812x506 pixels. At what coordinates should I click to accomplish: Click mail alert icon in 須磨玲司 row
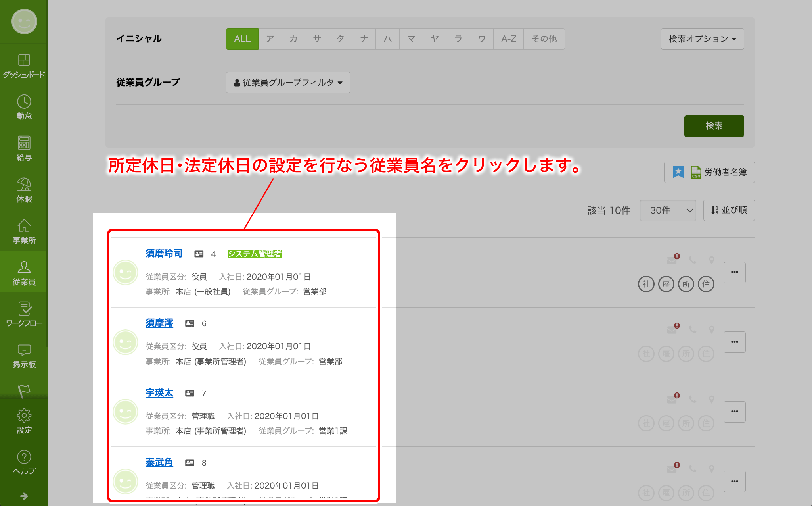tap(673, 259)
